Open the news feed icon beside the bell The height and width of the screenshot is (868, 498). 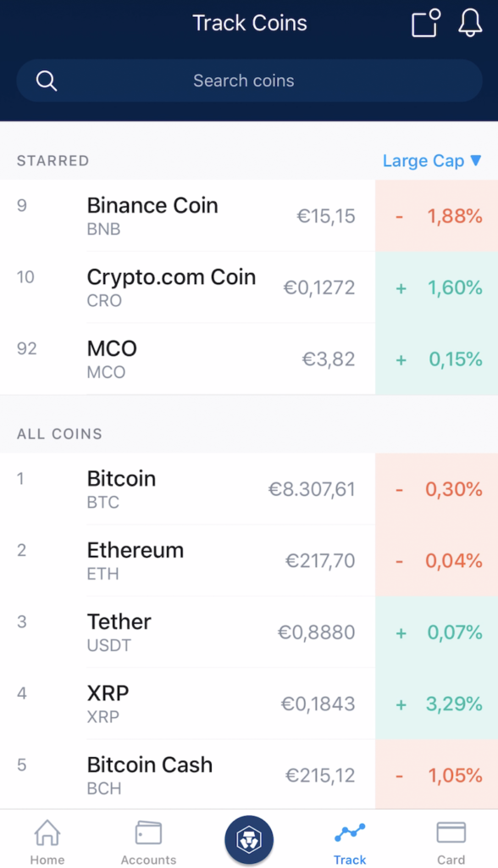422,24
